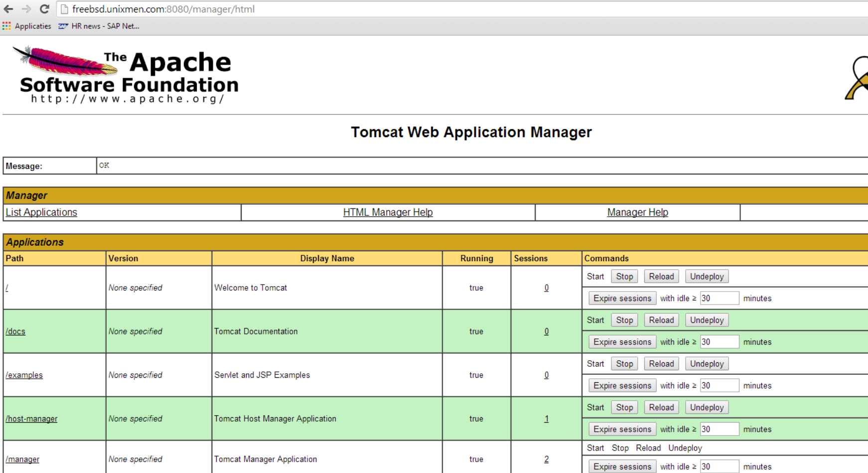Edit idle minutes field for /host-manager

719,429
